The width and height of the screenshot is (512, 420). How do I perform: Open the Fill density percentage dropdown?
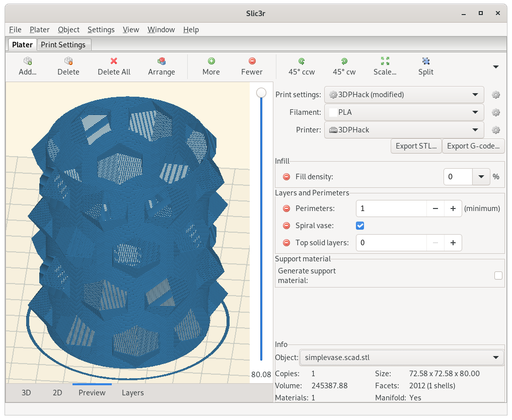tap(482, 177)
